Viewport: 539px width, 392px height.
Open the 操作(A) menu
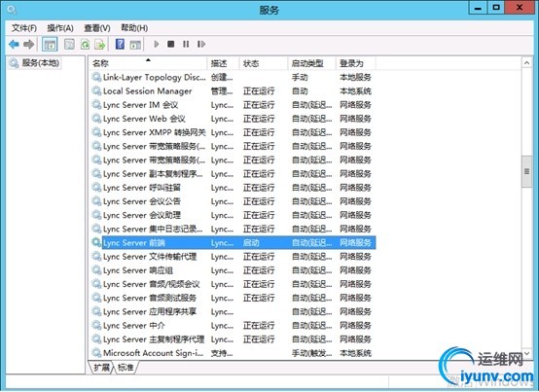tap(60, 28)
